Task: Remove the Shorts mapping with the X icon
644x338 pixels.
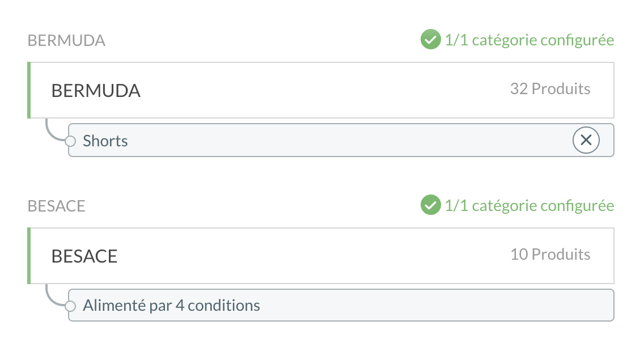Action: (x=586, y=140)
